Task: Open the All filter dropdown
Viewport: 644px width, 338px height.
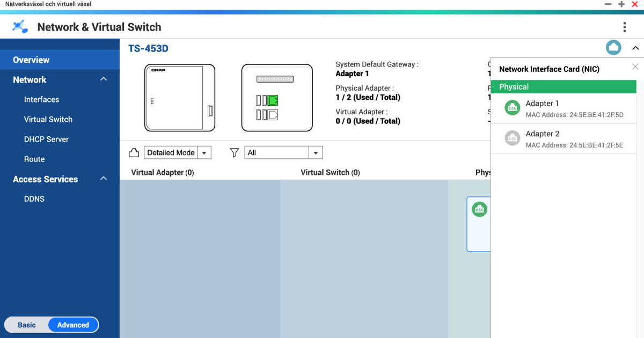Action: coord(283,152)
